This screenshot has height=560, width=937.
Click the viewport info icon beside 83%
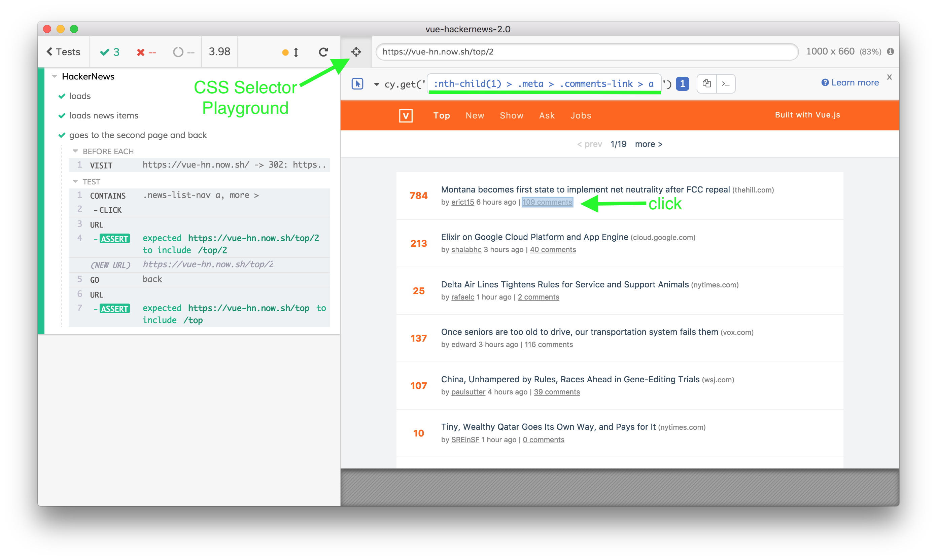coord(891,51)
